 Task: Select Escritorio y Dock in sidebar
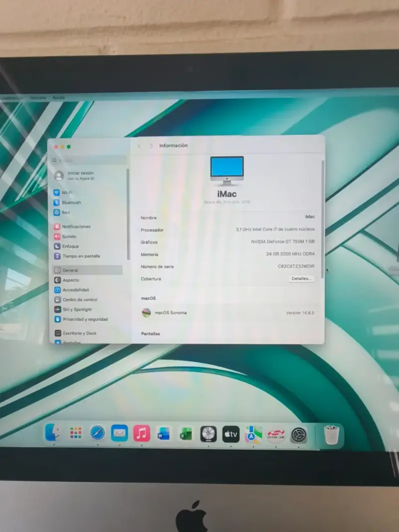[76, 334]
